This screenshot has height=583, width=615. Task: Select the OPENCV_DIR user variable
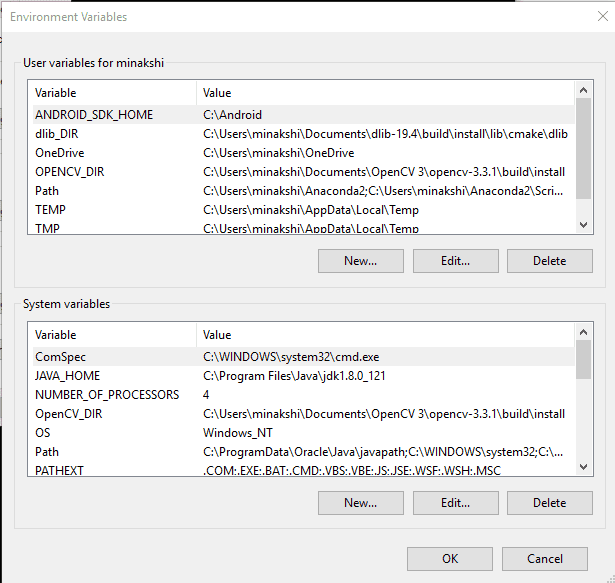tap(304, 172)
